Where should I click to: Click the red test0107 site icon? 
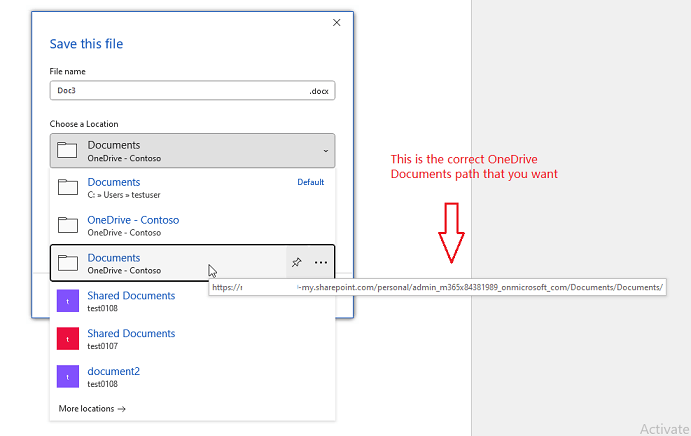pos(68,339)
